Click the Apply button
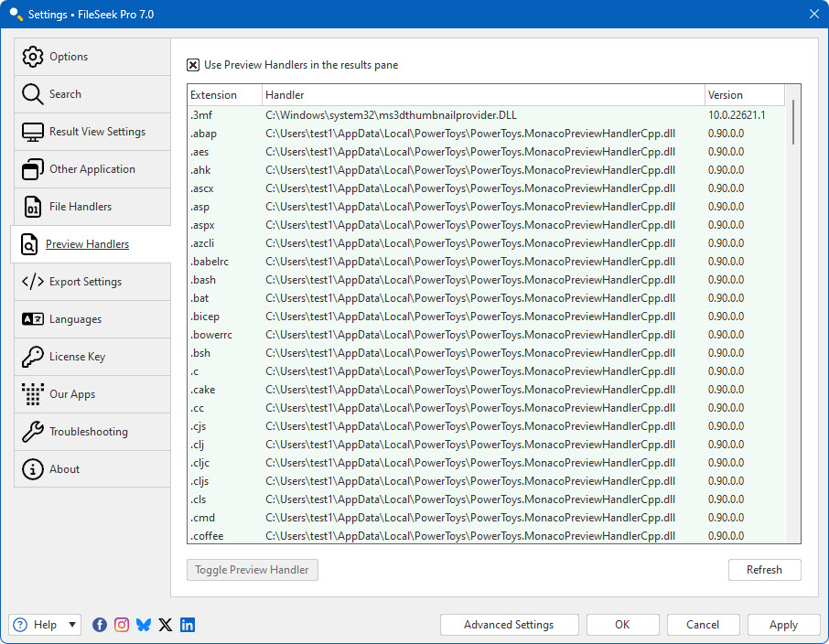This screenshot has height=644, width=829. (x=783, y=625)
